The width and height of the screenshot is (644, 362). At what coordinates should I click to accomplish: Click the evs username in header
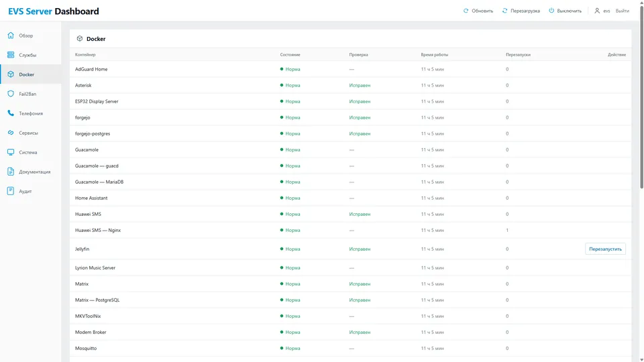point(606,11)
